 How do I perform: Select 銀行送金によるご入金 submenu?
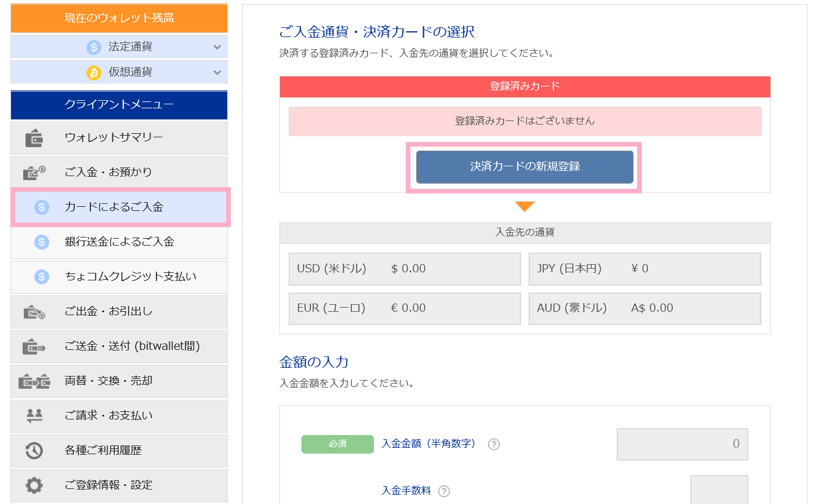pos(119,242)
